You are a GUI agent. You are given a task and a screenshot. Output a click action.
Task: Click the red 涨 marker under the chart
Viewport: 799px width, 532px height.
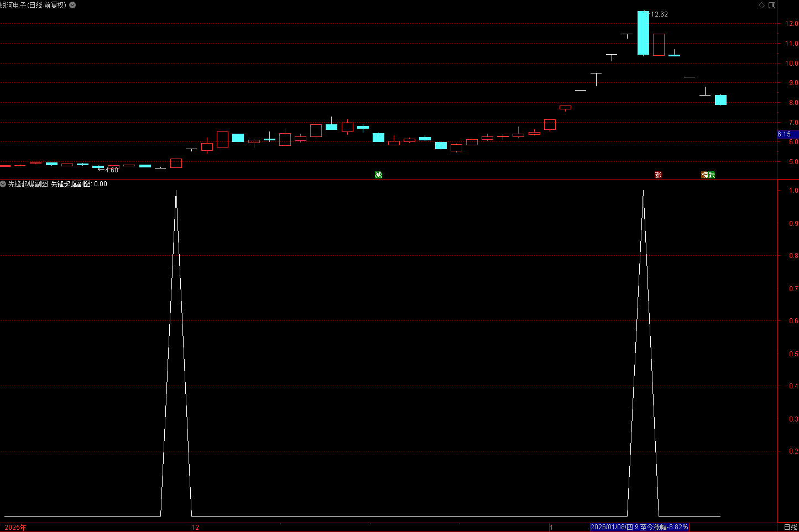658,175
